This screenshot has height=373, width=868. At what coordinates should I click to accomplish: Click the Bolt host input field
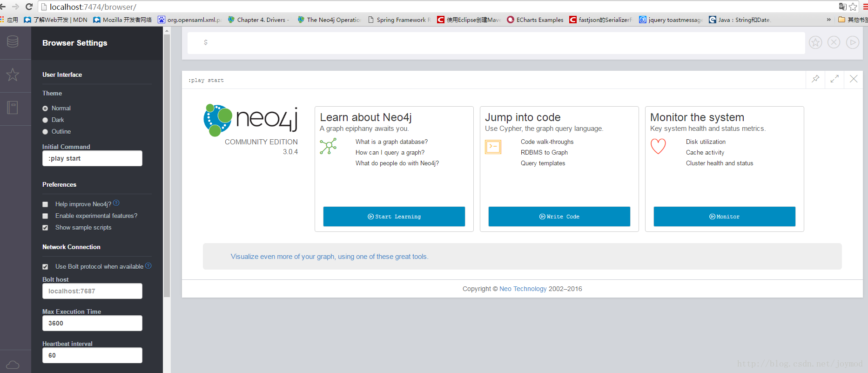click(x=92, y=291)
